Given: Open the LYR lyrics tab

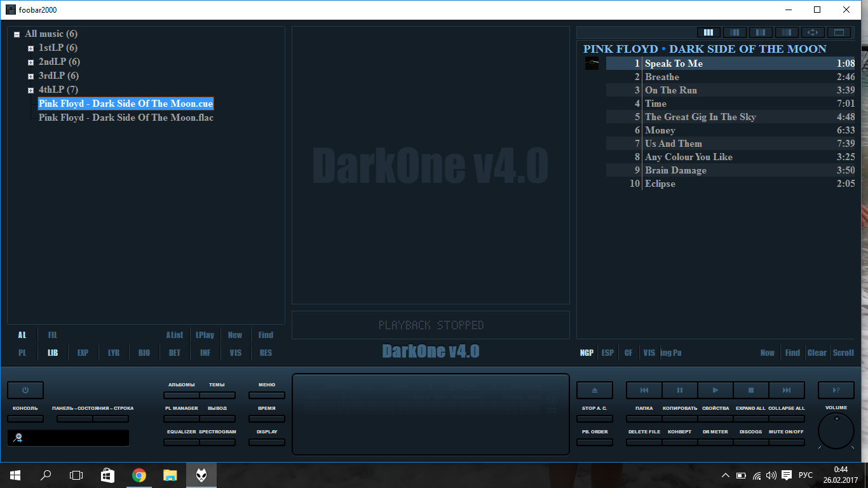Looking at the screenshot, I should coord(114,353).
